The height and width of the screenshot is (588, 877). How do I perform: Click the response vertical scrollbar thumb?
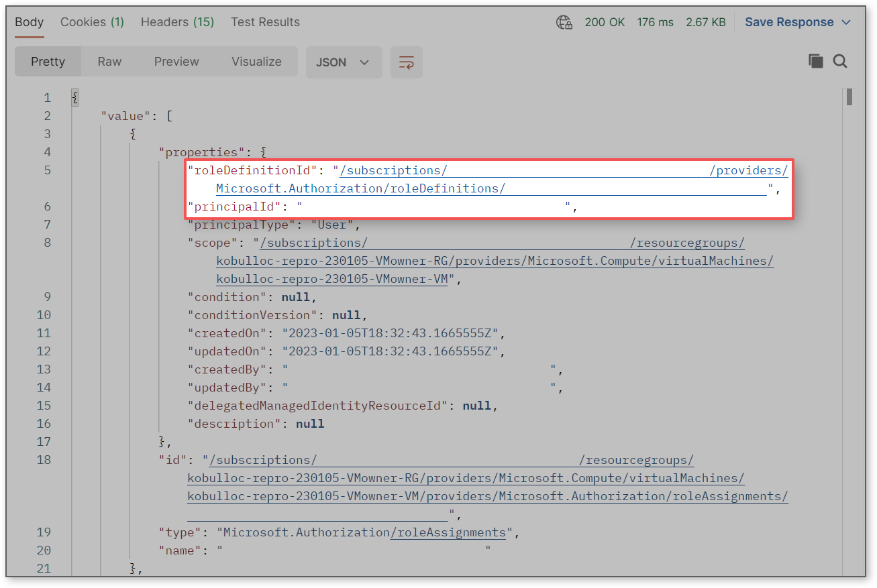(x=849, y=97)
